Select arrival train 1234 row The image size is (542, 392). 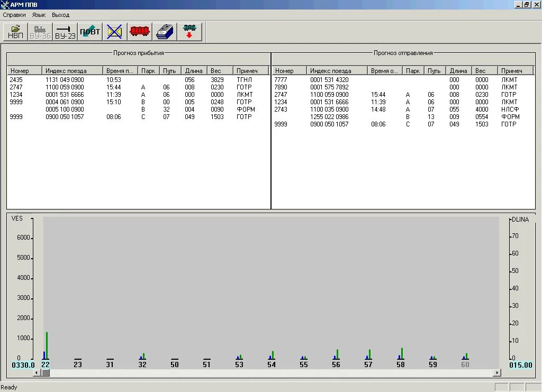pos(138,95)
